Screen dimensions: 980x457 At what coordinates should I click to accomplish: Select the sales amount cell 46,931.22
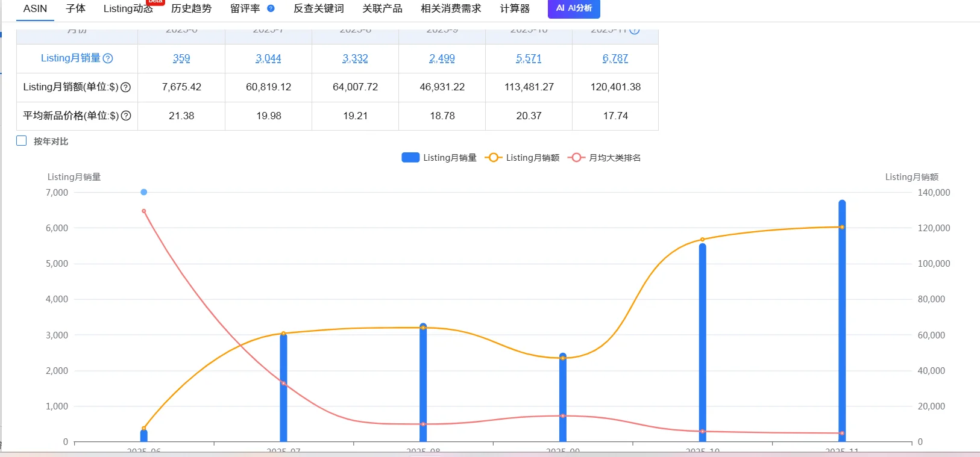pyautogui.click(x=442, y=87)
